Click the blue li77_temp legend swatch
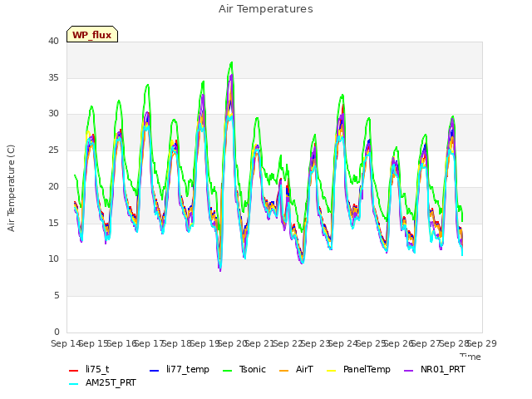 (x=155, y=371)
